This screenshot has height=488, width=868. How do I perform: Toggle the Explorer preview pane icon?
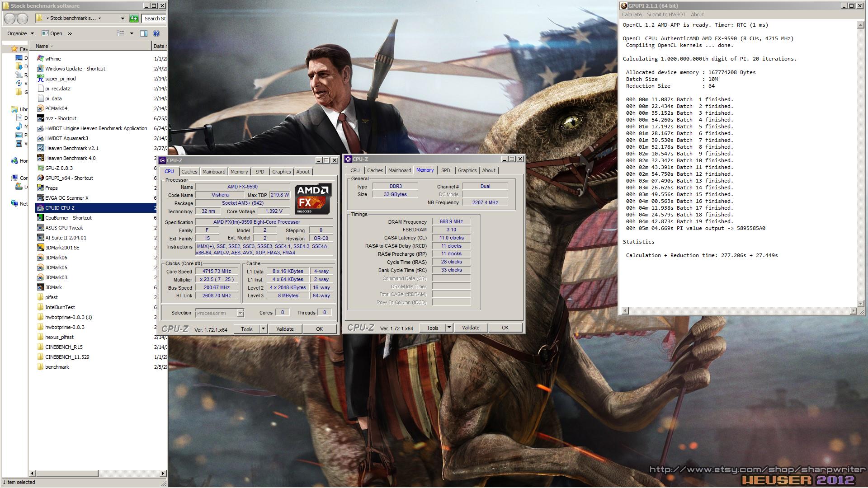click(144, 33)
